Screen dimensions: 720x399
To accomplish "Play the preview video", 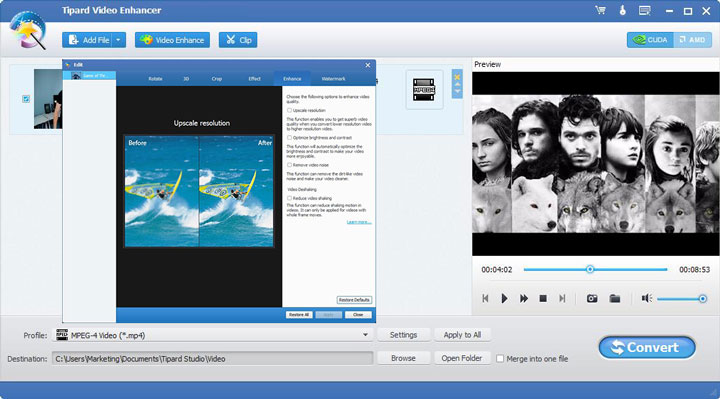I will tap(504, 298).
